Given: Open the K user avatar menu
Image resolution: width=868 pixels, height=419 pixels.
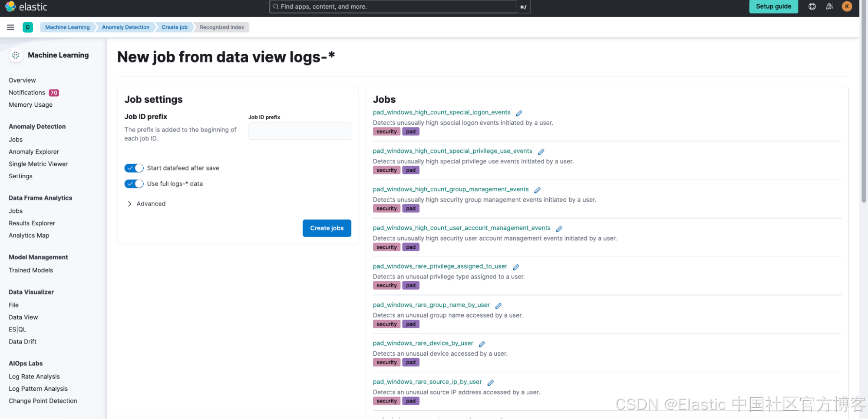Looking at the screenshot, I should coord(847,7).
